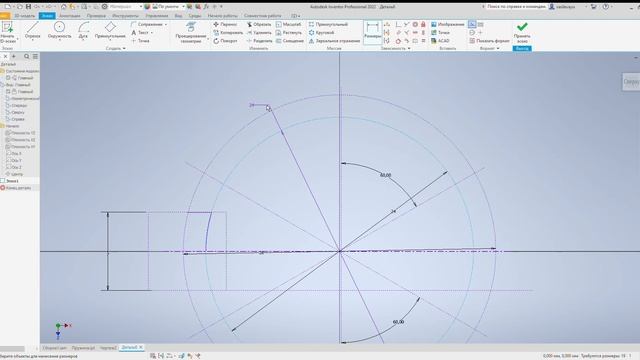Insert Точки points from file
This screenshot has height=360, width=640.
click(x=440, y=33)
